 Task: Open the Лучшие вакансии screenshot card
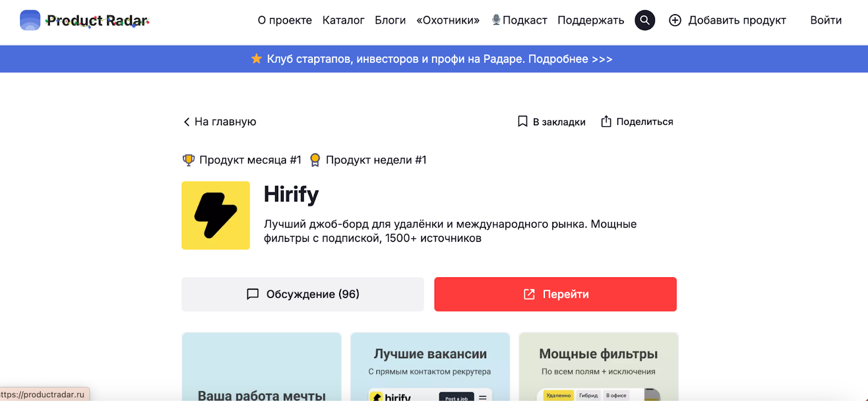tap(430, 367)
